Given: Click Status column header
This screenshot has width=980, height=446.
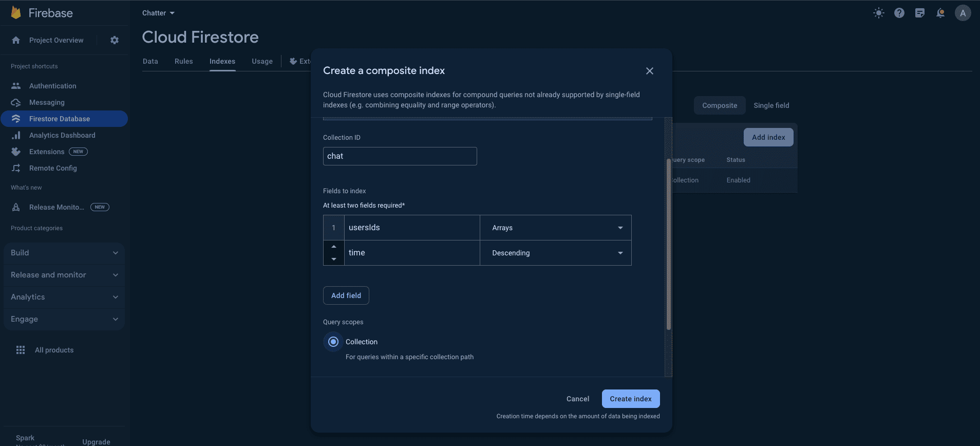Looking at the screenshot, I should click(736, 160).
